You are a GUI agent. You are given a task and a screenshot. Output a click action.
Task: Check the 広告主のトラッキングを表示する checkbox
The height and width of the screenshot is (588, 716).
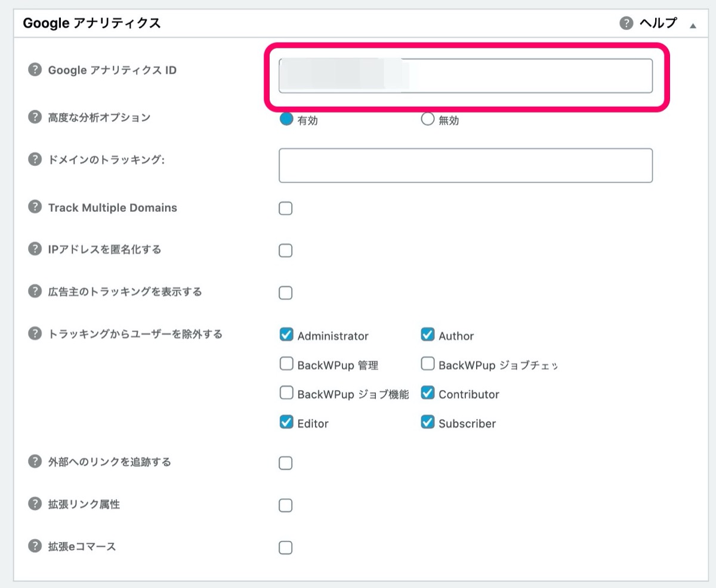click(x=286, y=293)
